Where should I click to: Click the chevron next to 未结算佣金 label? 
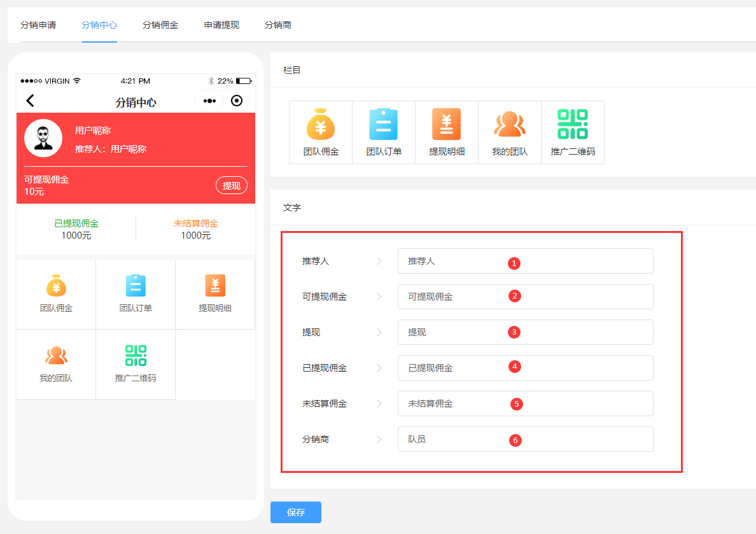click(379, 404)
